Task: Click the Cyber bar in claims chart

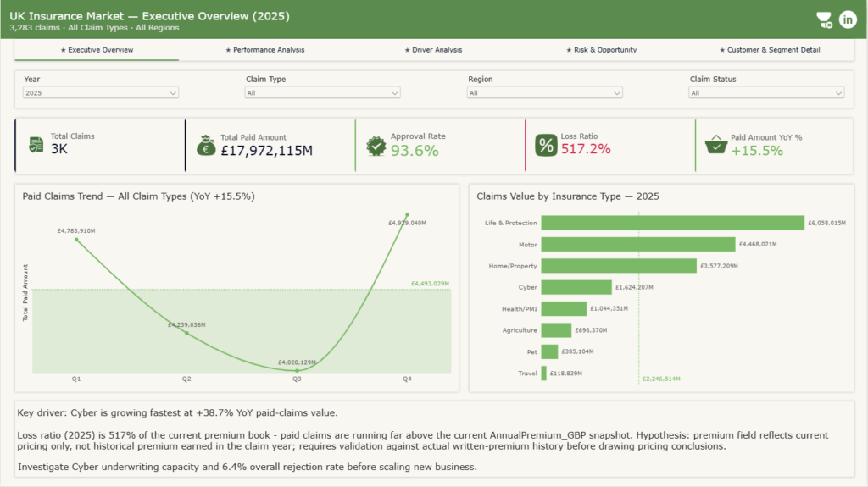Action: point(576,287)
